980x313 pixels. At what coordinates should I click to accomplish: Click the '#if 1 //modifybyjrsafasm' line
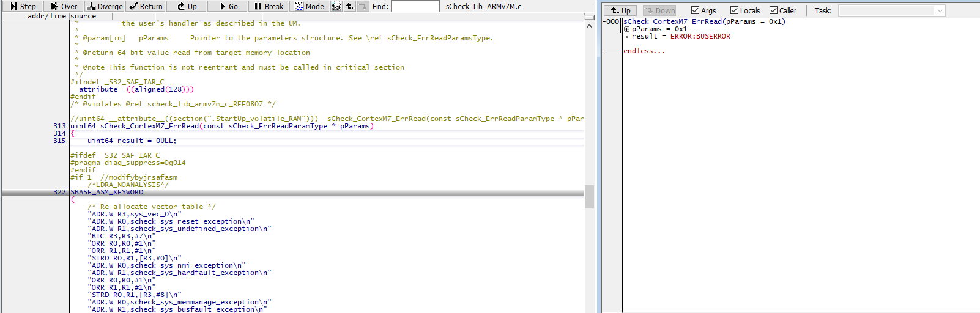pos(124,177)
